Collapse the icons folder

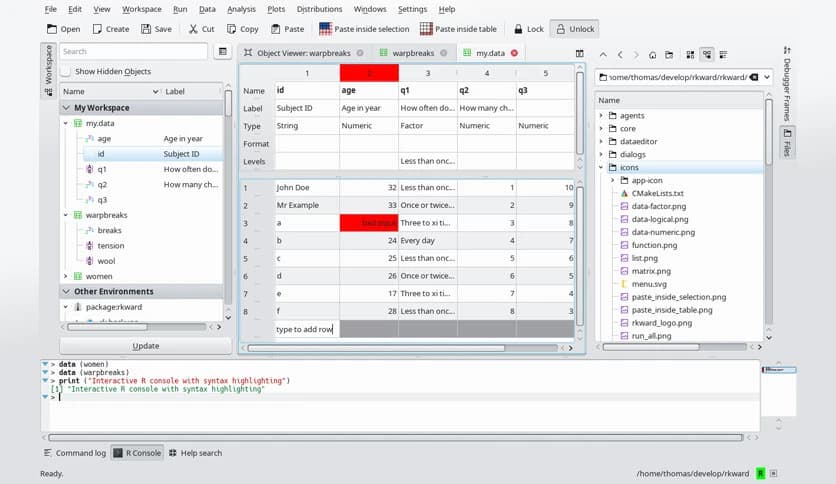tap(601, 167)
